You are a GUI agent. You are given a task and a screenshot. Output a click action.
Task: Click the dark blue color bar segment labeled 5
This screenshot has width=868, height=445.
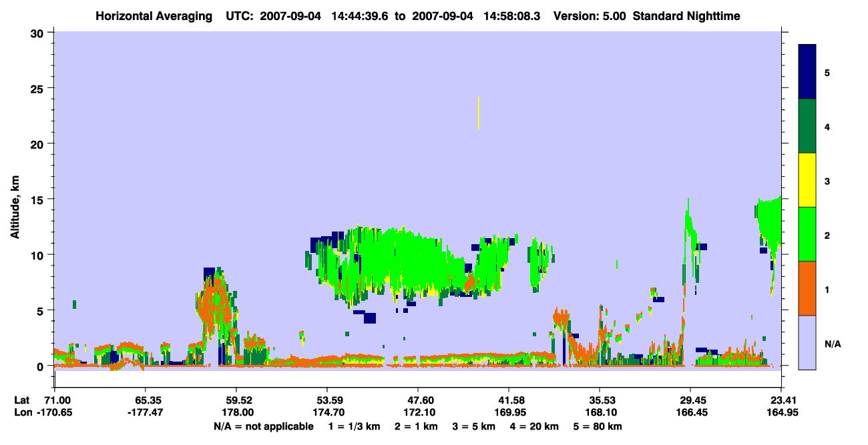pyautogui.click(x=807, y=71)
